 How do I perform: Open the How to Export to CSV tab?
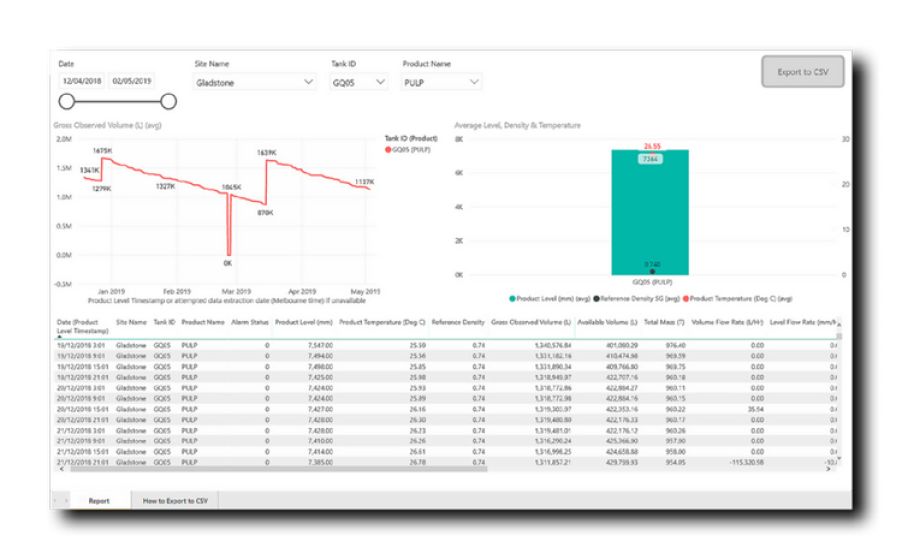[175, 499]
